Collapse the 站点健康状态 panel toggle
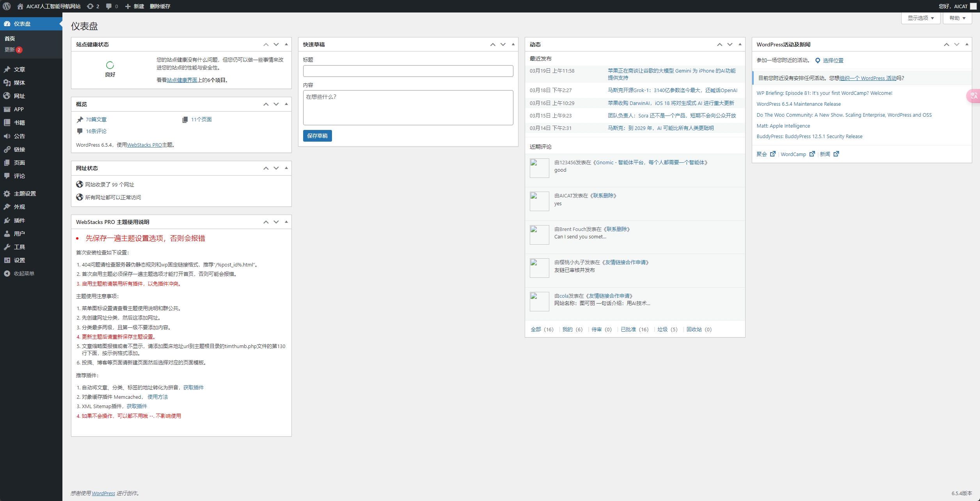Screen dimensions: 980x501 [x=286, y=44]
